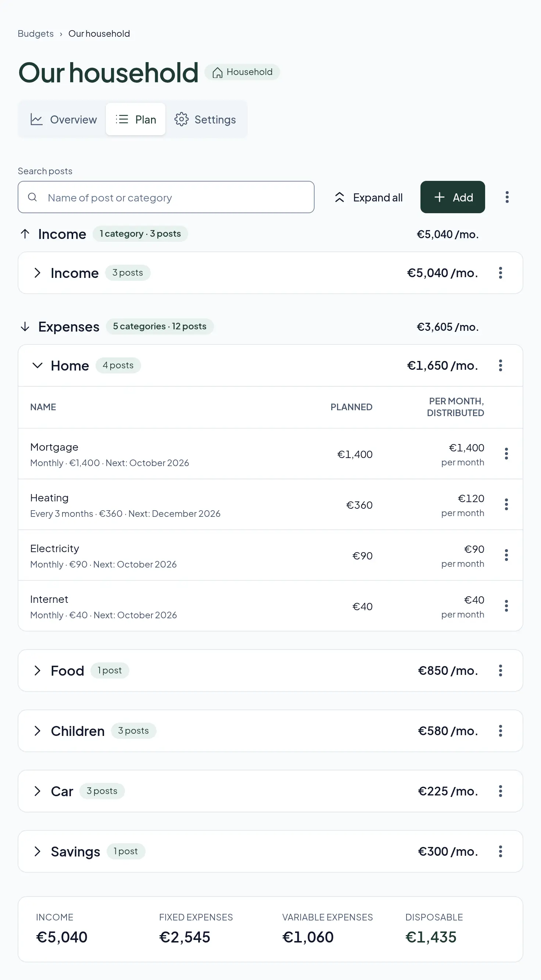Open the Children category options menu
541x980 pixels.
(x=500, y=731)
